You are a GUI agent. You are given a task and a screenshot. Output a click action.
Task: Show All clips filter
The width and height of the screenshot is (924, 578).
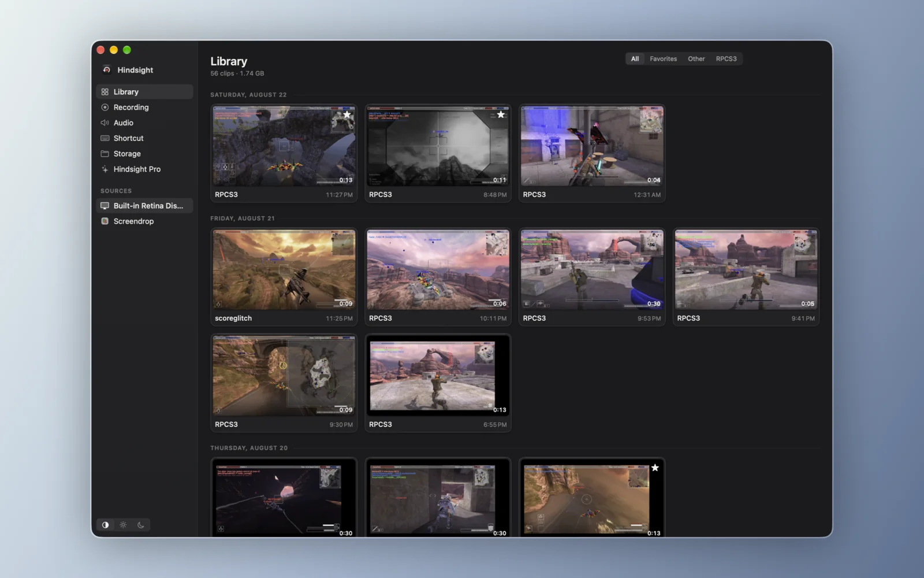tap(635, 59)
